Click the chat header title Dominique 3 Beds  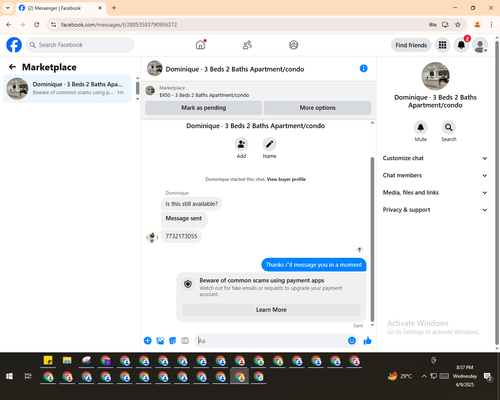pos(235,69)
